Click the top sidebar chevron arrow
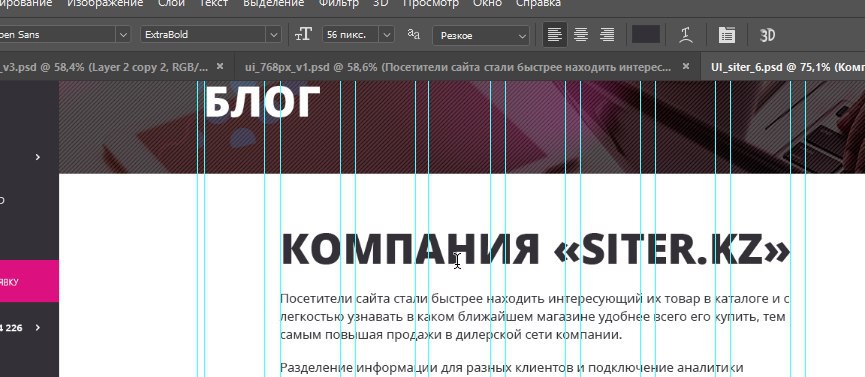The image size is (865, 377). pyautogui.click(x=38, y=157)
